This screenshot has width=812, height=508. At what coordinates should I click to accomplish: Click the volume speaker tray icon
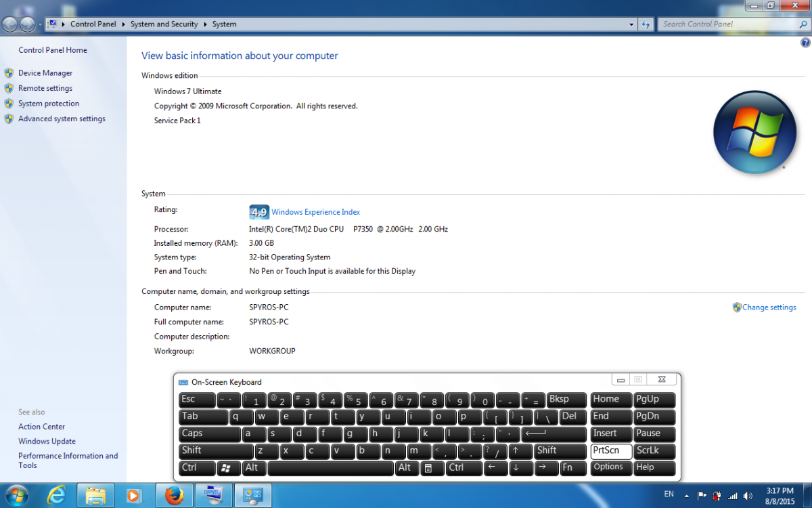click(x=748, y=496)
